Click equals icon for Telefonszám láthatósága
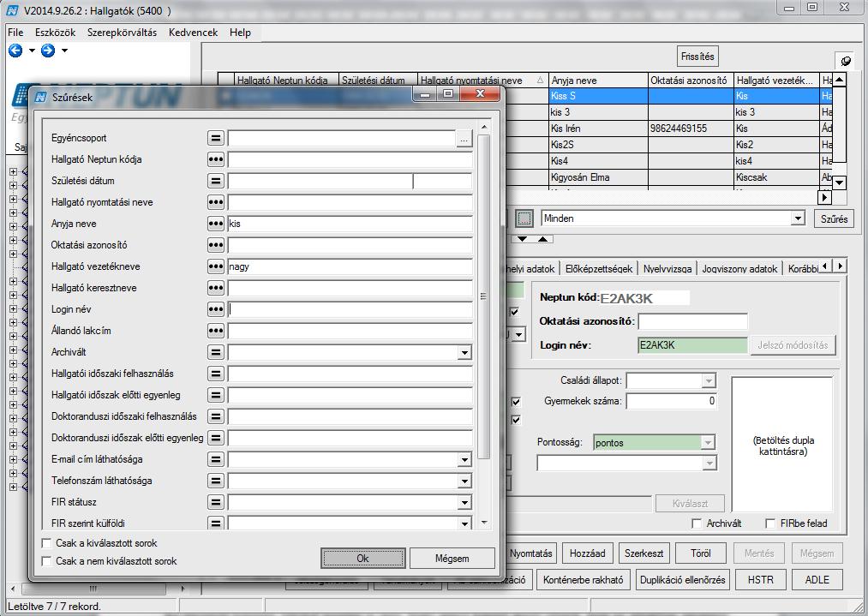 pos(215,481)
